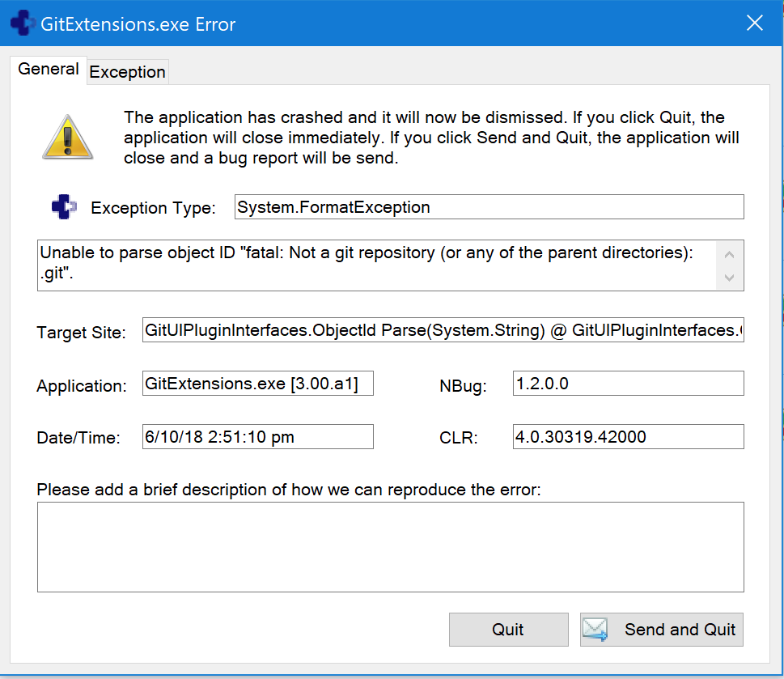The height and width of the screenshot is (679, 784).
Task: Click the Application field with GitExtensions.exe [3.00.a1]
Action: [258, 384]
